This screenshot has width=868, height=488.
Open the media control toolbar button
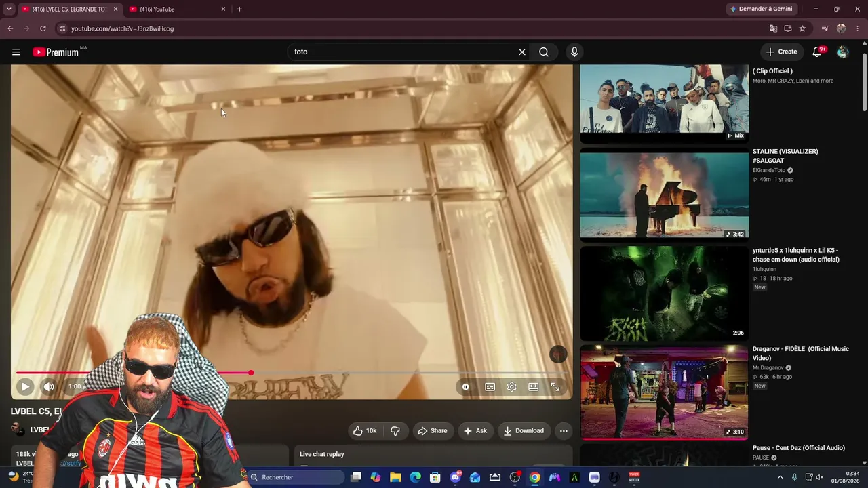[825, 28]
